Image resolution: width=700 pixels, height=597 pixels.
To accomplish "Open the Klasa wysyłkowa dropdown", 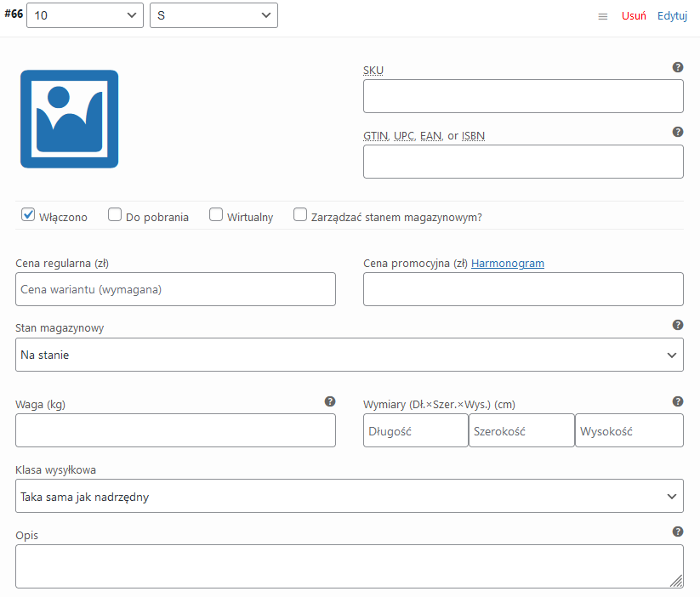I will click(x=350, y=496).
